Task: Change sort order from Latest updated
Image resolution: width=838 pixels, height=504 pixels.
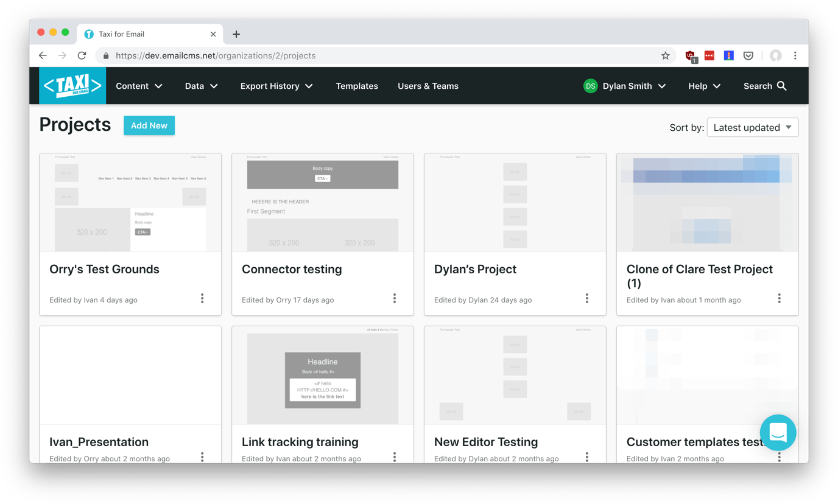Action: 753,127
